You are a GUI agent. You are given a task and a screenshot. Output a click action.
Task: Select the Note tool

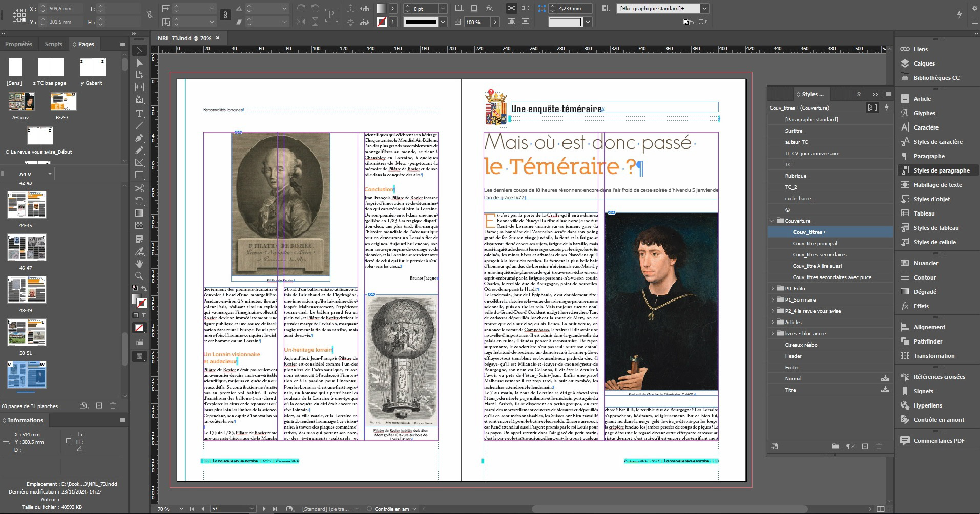(139, 239)
